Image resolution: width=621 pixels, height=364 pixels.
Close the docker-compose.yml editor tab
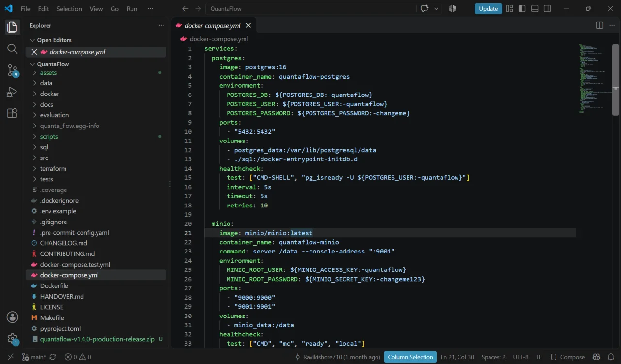click(x=248, y=25)
